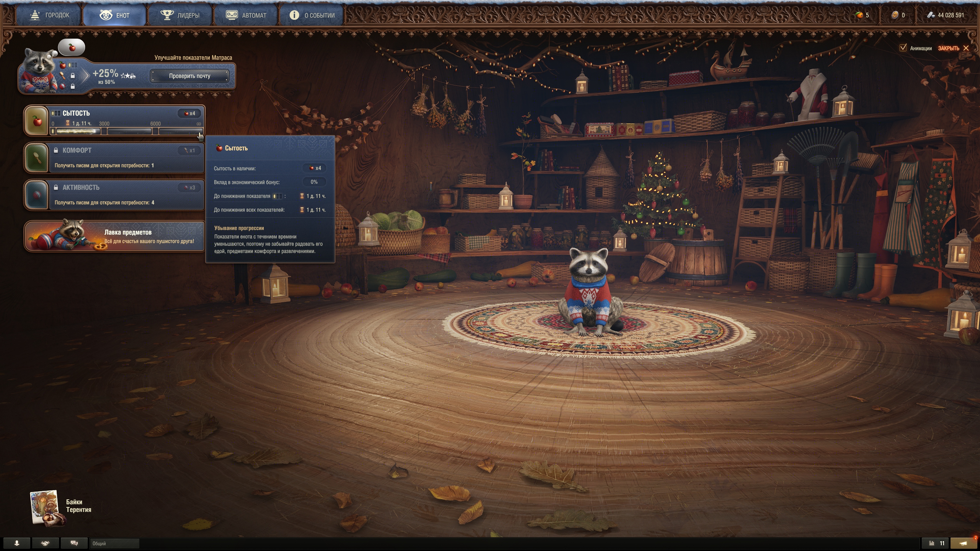980x551 pixels.
Task: Click the locked Комфорт spoon icon
Action: (37, 158)
